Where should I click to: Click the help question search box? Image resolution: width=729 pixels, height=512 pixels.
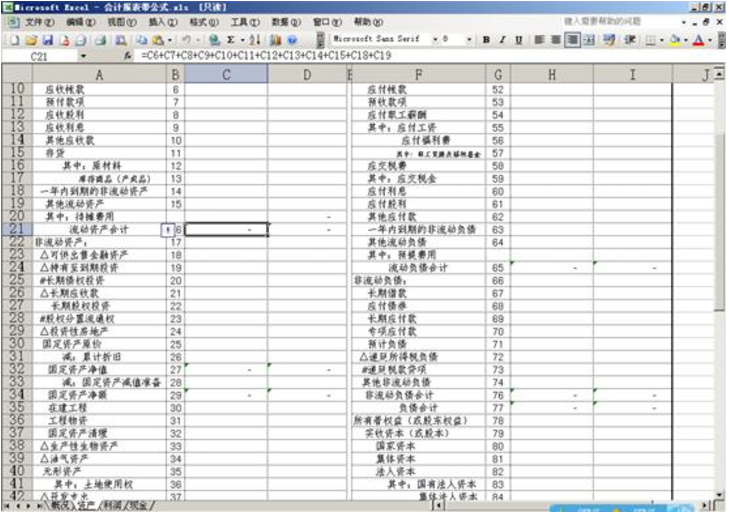(x=618, y=21)
